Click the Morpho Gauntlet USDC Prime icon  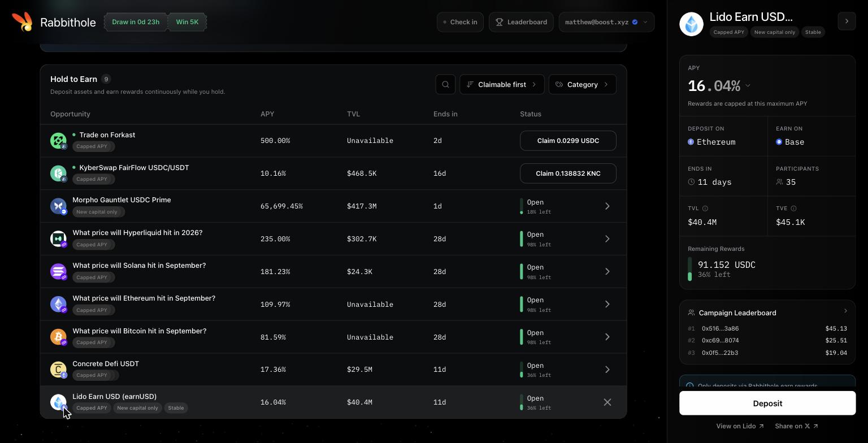pyautogui.click(x=58, y=206)
